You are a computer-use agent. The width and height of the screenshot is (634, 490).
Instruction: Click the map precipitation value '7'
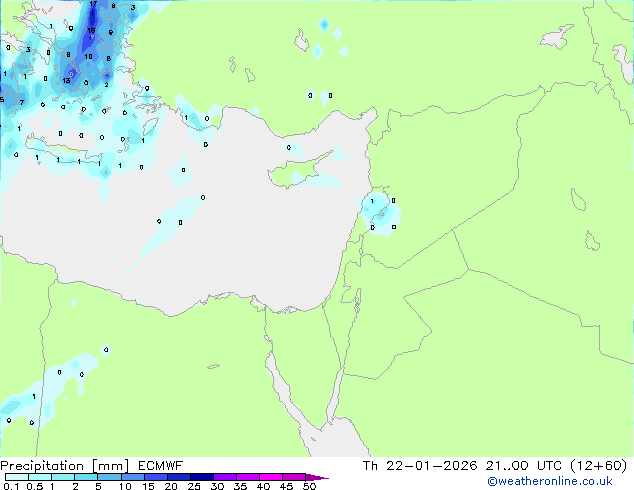[x=22, y=103]
